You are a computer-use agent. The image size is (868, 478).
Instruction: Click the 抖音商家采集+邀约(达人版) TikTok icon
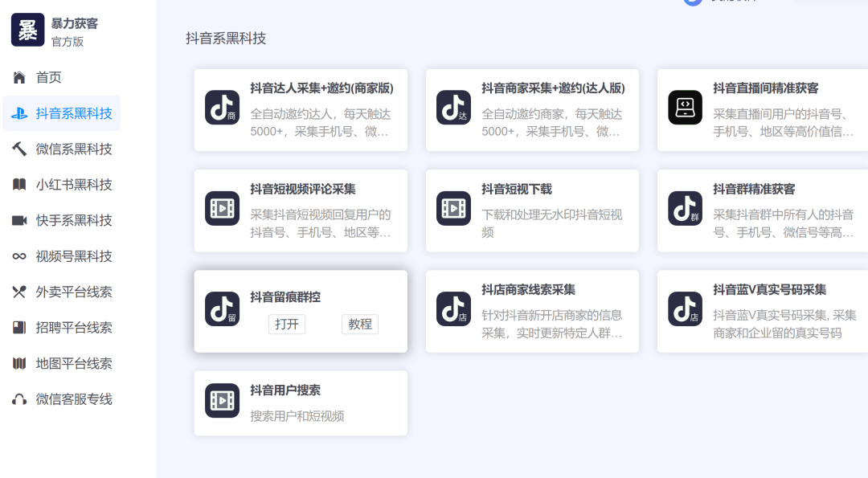click(453, 108)
